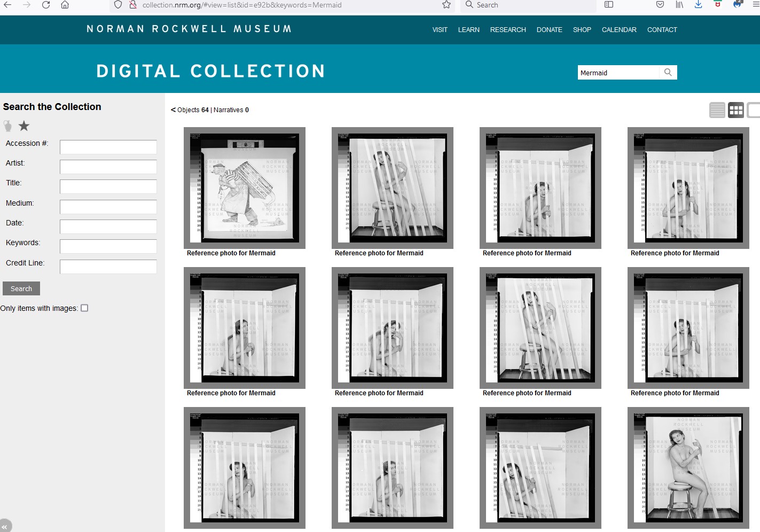
Task: Focus the Title input field
Action: tap(108, 186)
